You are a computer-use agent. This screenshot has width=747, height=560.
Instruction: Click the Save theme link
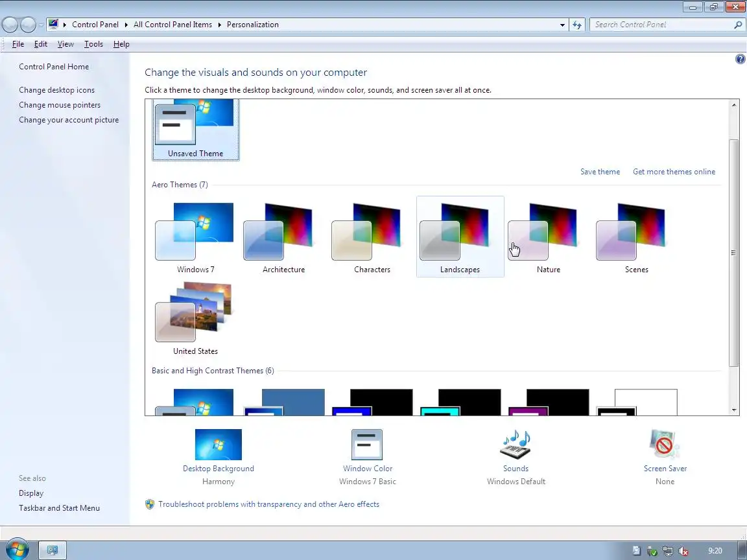600,172
